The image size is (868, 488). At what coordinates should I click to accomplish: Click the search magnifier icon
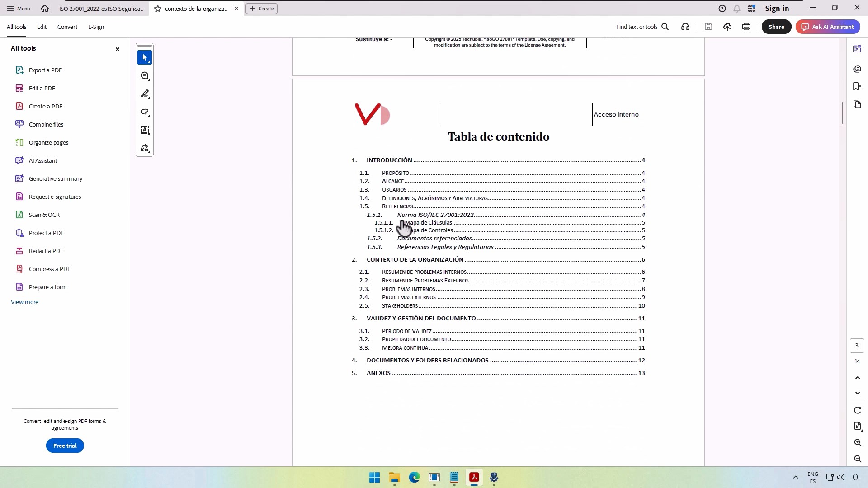click(665, 27)
